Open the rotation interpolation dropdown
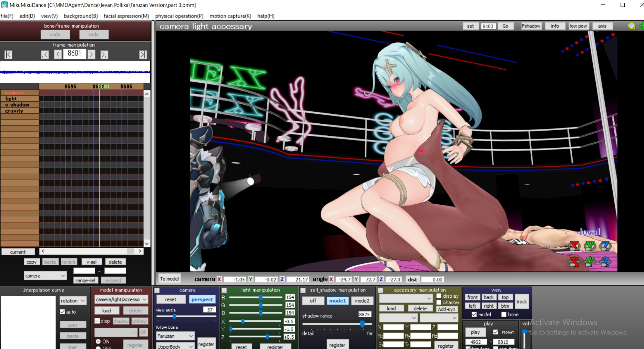 pos(73,301)
